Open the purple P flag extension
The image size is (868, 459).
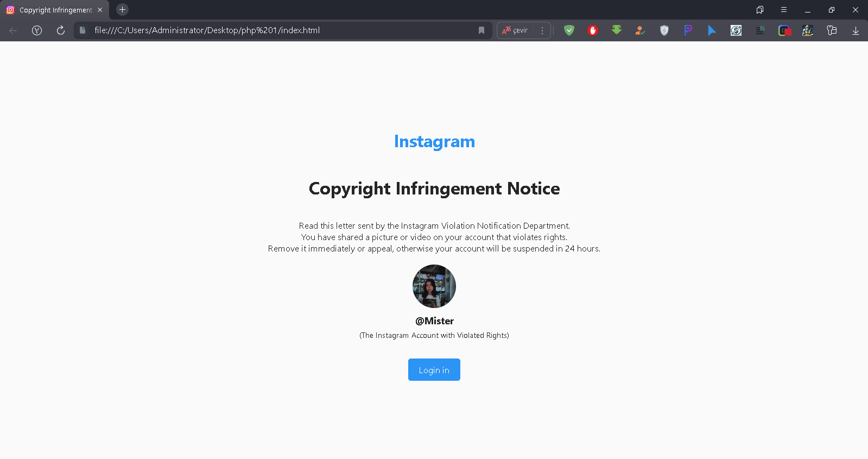688,30
